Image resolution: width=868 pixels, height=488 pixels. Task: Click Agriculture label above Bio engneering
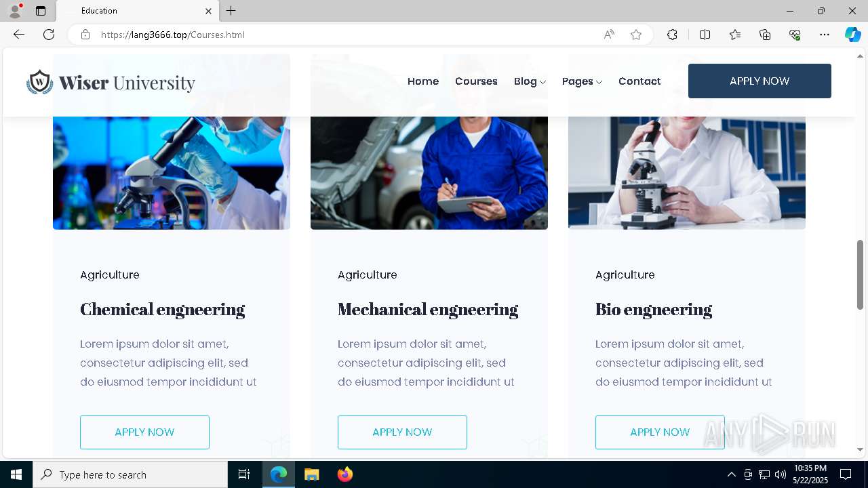[x=625, y=274]
